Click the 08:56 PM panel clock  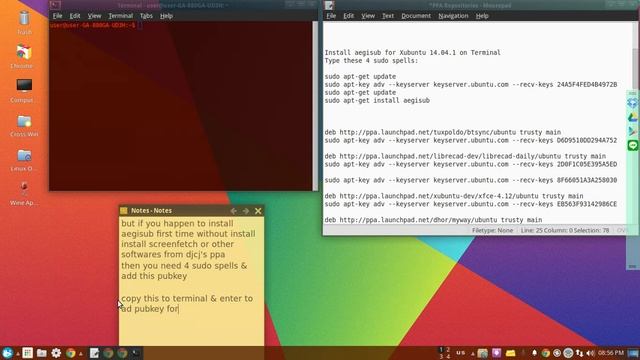pyautogui.click(x=611, y=353)
